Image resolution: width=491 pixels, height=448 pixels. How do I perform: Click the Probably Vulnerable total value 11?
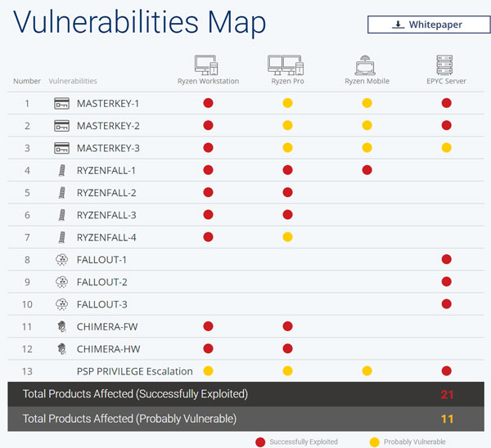pos(447,419)
